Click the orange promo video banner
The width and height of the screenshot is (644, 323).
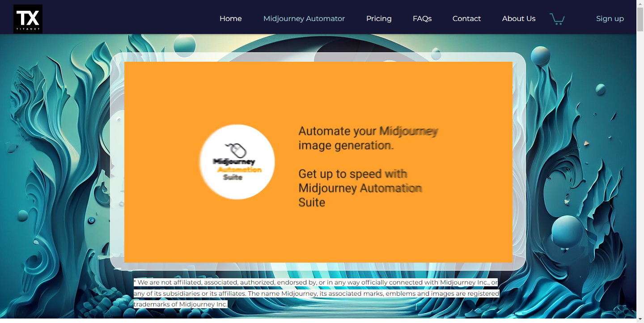pyautogui.click(x=318, y=162)
